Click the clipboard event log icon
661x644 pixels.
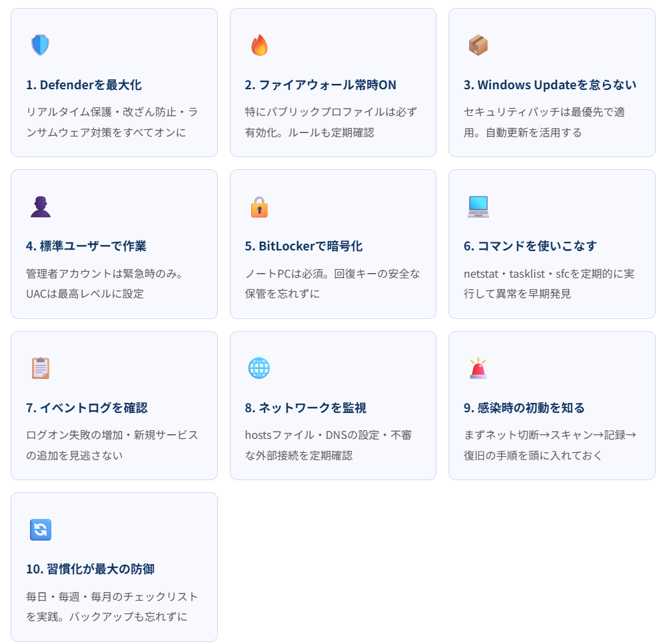tap(40, 368)
